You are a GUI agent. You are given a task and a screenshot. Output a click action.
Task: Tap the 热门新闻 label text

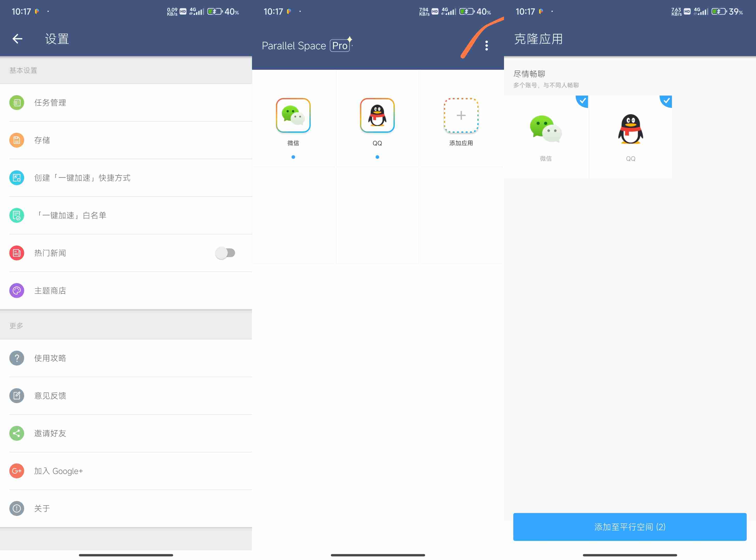pos(50,253)
